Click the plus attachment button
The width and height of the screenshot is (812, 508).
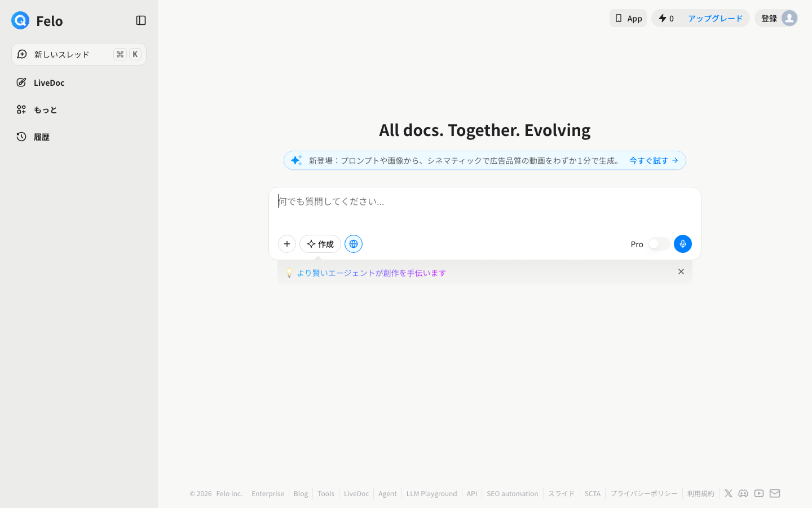coord(287,244)
